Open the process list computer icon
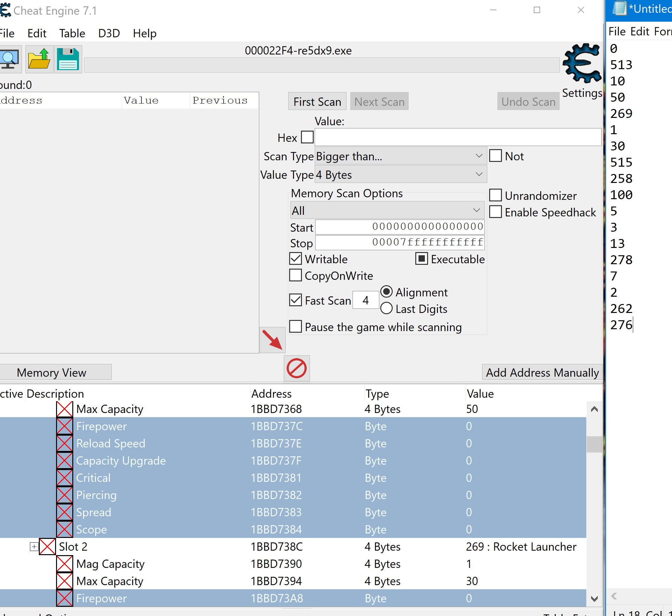672x616 pixels. click(x=9, y=59)
